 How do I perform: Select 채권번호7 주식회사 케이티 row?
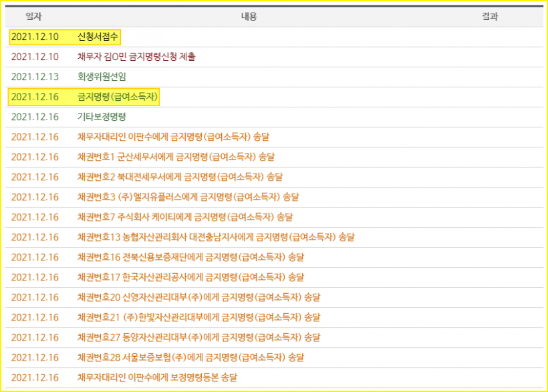click(x=275, y=217)
